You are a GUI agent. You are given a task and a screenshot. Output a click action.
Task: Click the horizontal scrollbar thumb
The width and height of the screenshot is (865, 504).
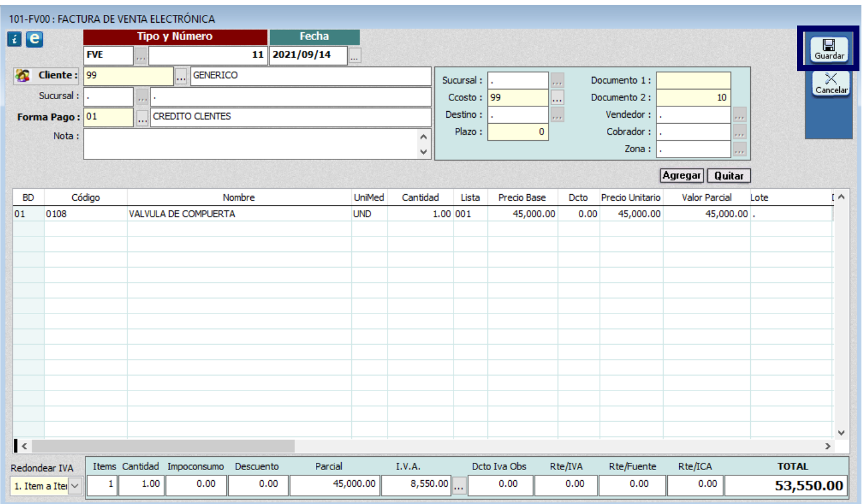(x=163, y=446)
